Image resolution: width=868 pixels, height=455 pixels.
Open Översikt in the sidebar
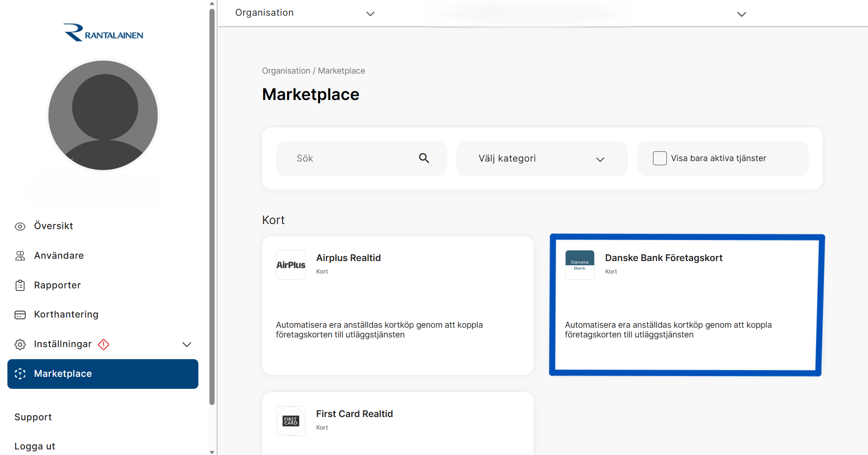click(x=54, y=226)
